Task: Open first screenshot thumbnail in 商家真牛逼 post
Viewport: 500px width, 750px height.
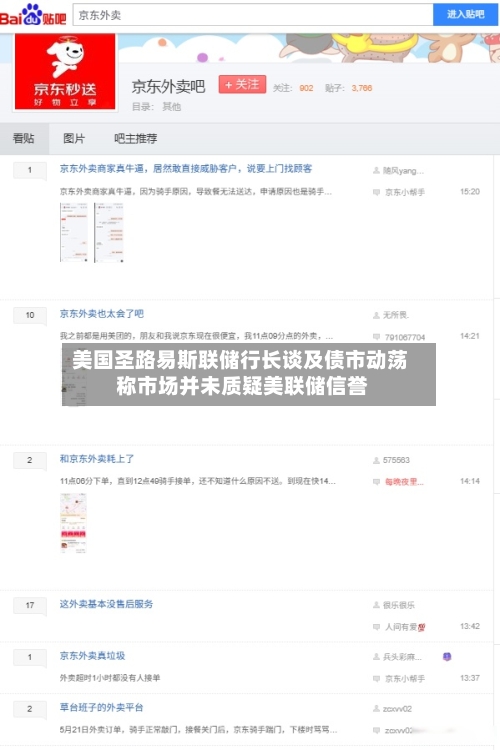Action: tap(74, 232)
